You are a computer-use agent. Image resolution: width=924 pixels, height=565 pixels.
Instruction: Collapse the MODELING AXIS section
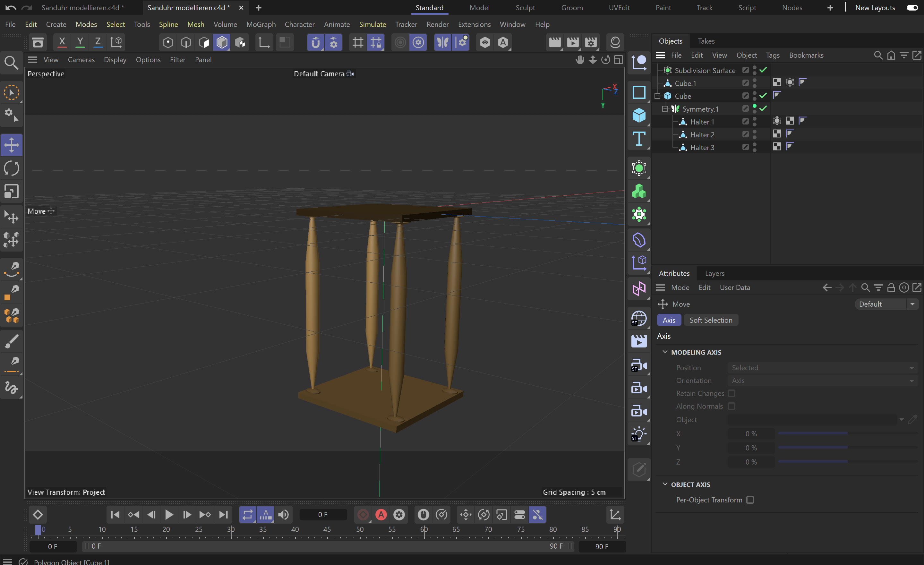[665, 352]
